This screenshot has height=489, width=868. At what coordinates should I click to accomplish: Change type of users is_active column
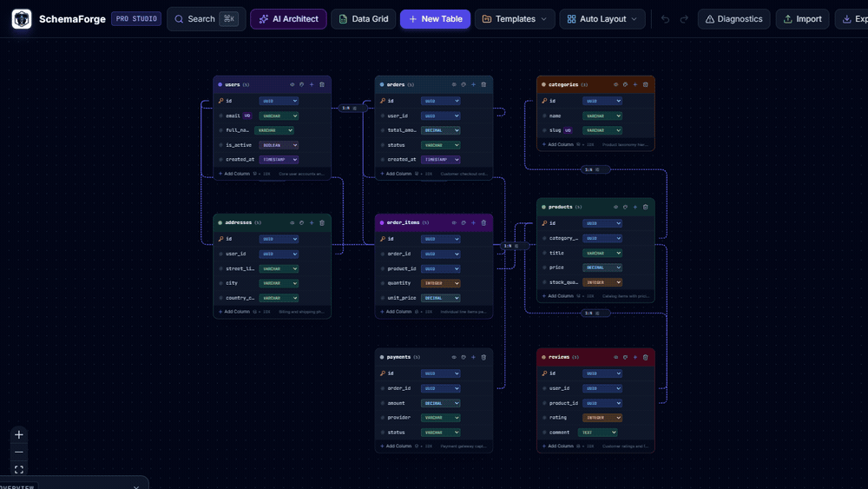tap(279, 145)
